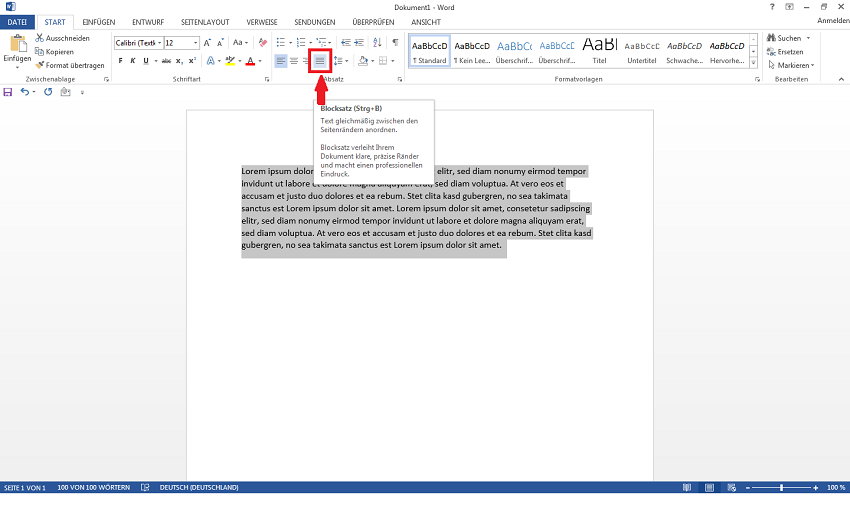Switch to the VERWEISE tab
The image size is (850, 531).
click(262, 22)
